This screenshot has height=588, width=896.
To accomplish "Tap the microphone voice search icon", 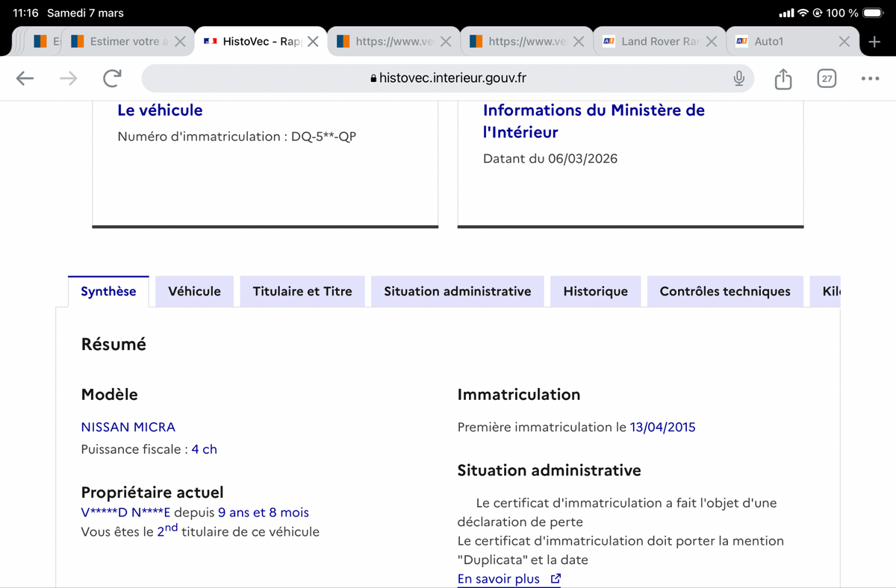I will tap(738, 78).
